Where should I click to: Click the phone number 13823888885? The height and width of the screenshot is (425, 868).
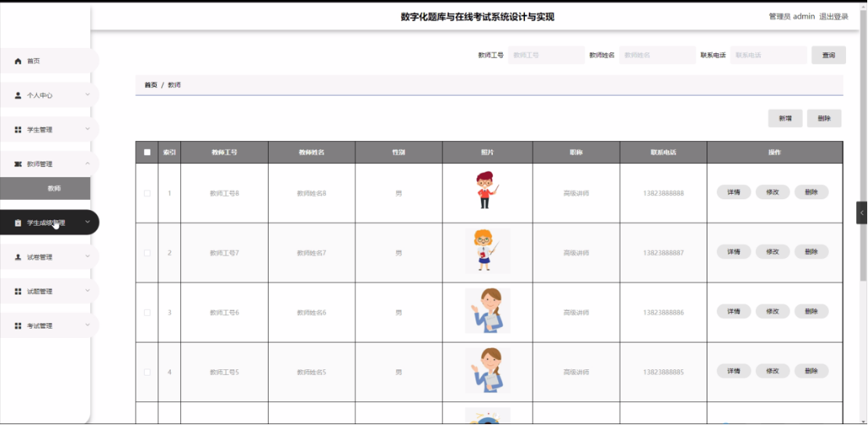(664, 372)
